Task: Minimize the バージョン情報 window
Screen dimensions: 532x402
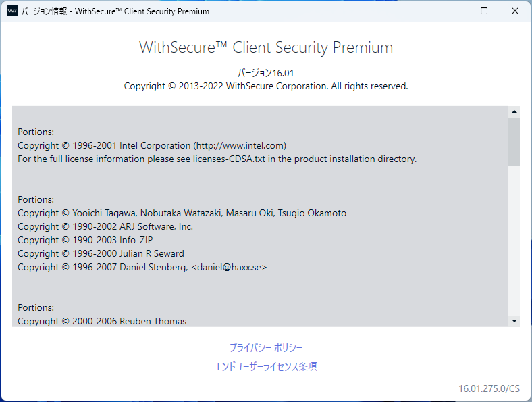Action: [x=454, y=11]
